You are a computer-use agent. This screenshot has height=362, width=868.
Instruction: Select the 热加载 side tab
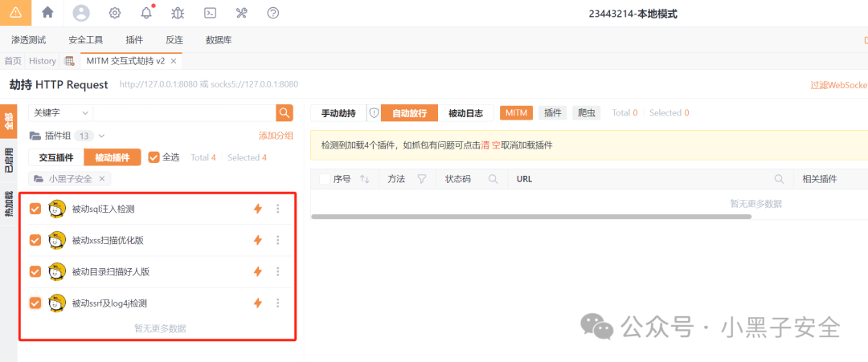8,204
